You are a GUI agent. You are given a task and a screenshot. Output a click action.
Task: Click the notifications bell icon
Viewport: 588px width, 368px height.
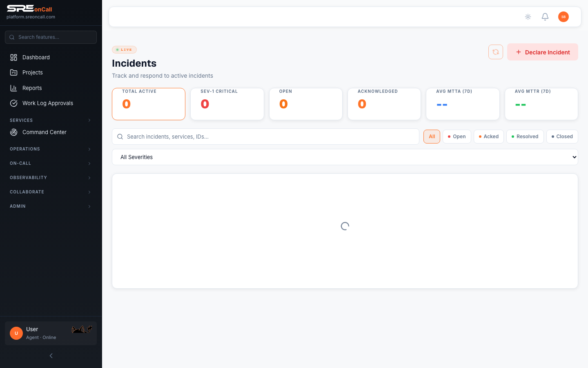click(x=545, y=17)
